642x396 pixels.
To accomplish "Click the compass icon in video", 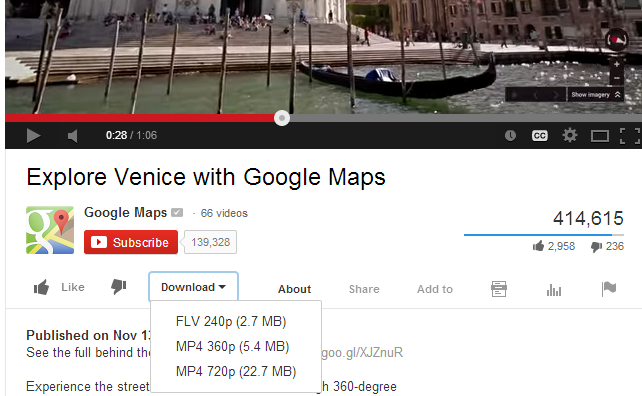I will [x=616, y=39].
